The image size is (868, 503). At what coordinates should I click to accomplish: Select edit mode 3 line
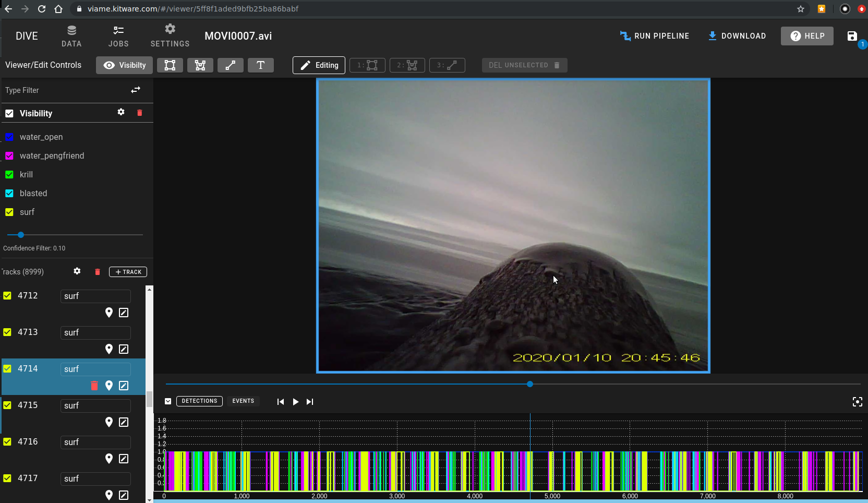pyautogui.click(x=447, y=65)
